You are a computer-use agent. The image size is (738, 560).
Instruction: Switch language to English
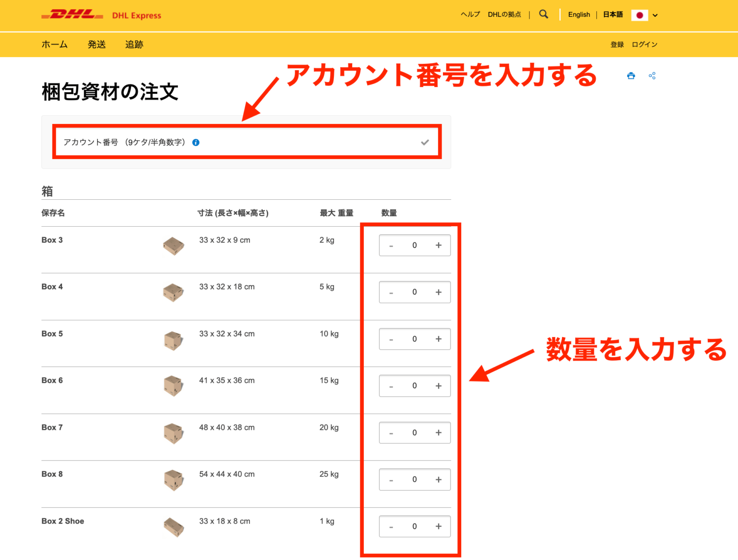[579, 14]
